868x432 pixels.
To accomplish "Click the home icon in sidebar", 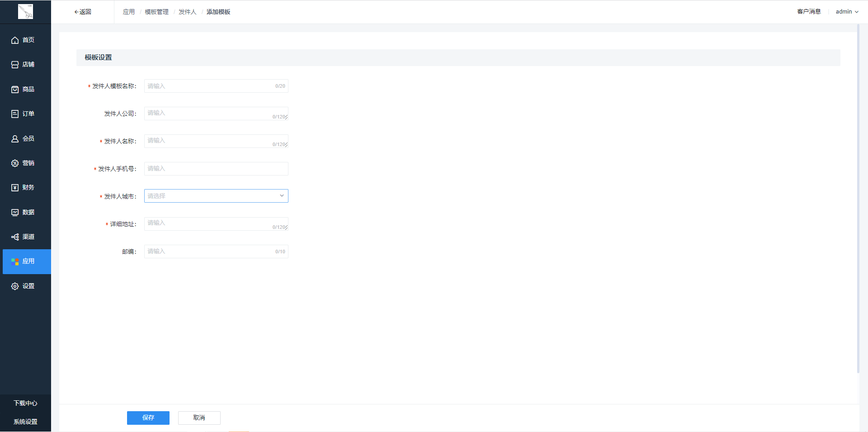I will pyautogui.click(x=15, y=40).
